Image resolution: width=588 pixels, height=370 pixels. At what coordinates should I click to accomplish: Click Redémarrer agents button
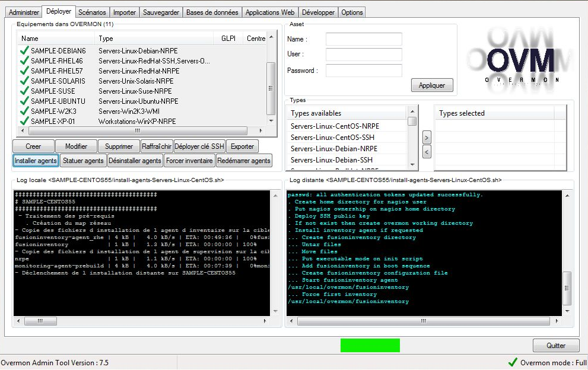(x=244, y=161)
